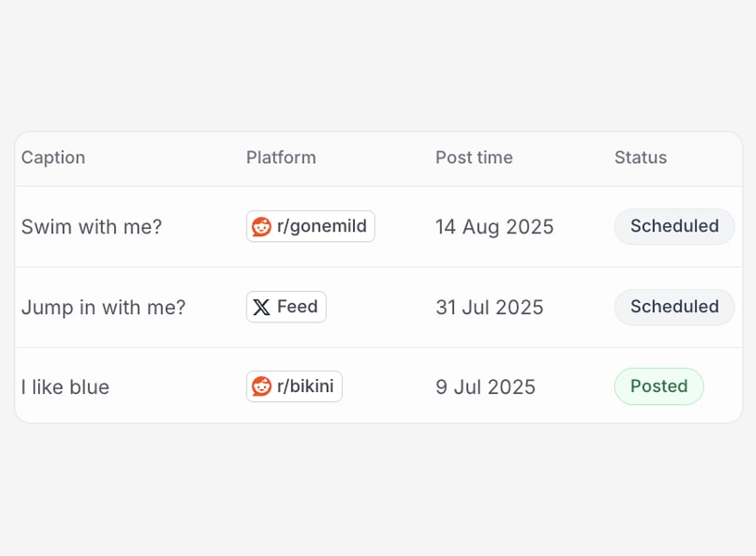Click the 14 Aug 2025 post time
The width and height of the screenshot is (756, 556).
(x=494, y=227)
